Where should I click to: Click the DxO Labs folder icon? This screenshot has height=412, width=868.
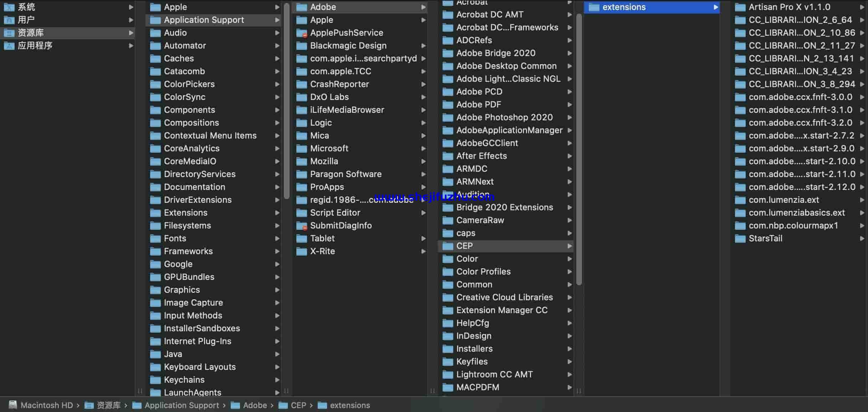click(x=302, y=97)
